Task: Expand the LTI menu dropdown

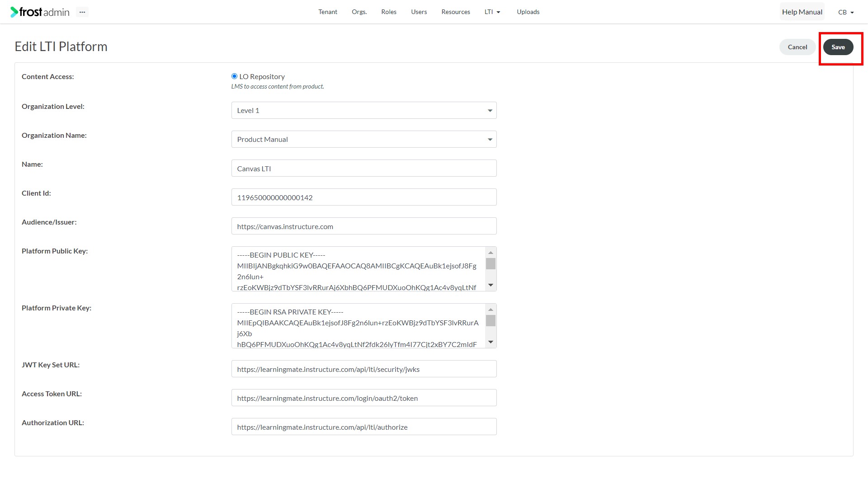Action: click(492, 12)
